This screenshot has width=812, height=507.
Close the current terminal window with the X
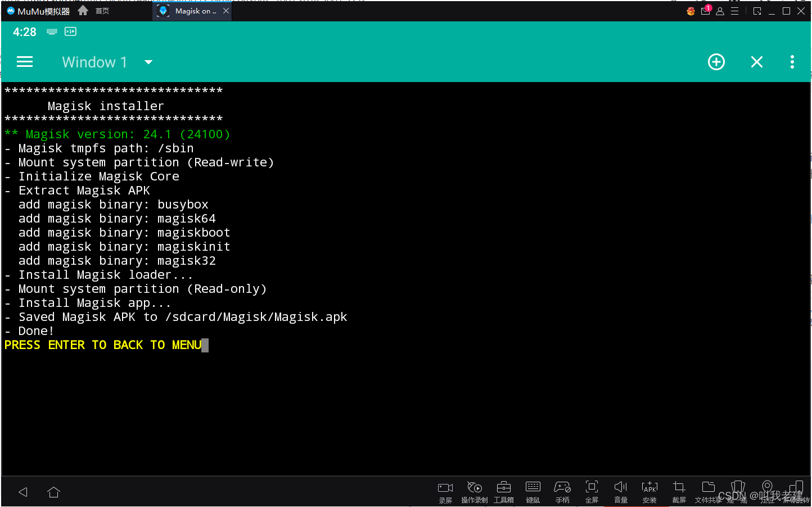pyautogui.click(x=757, y=62)
